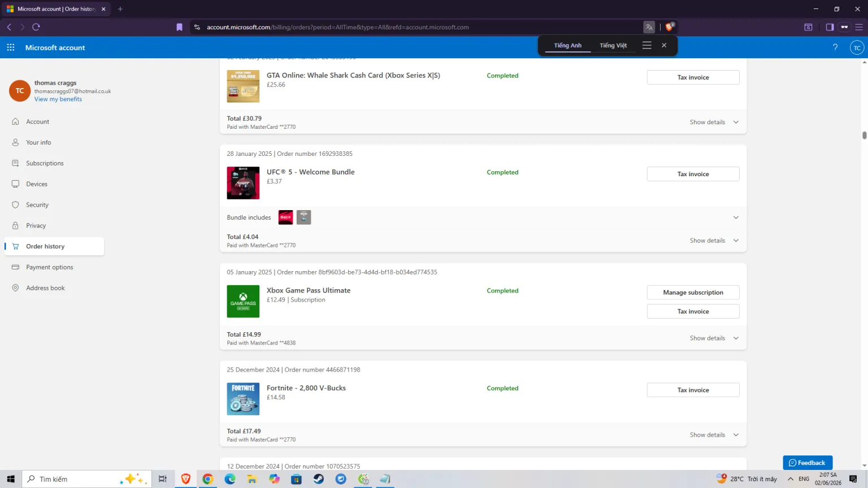Expand Show details for Game Pass order

[x=714, y=338]
